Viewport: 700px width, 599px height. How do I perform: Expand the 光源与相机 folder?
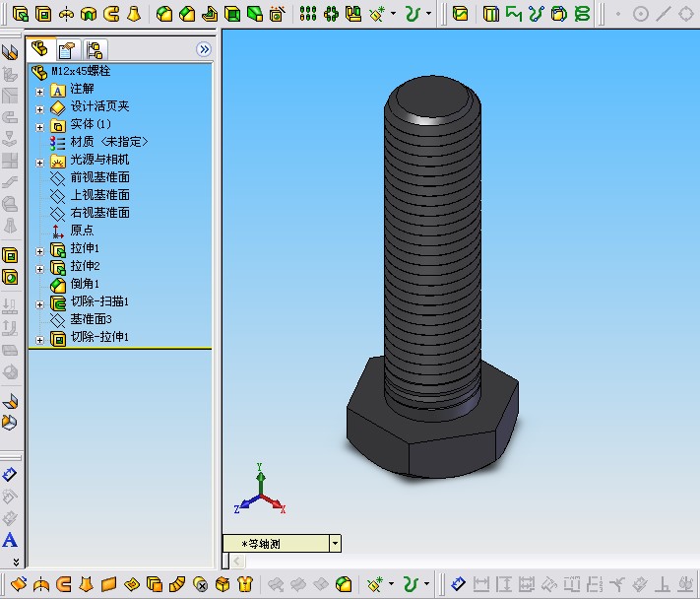(39, 163)
